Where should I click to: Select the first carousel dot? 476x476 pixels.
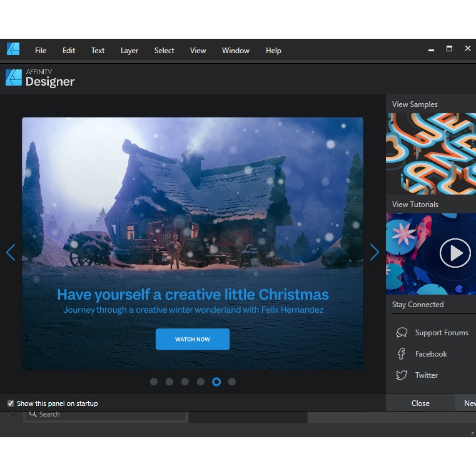pos(154,382)
